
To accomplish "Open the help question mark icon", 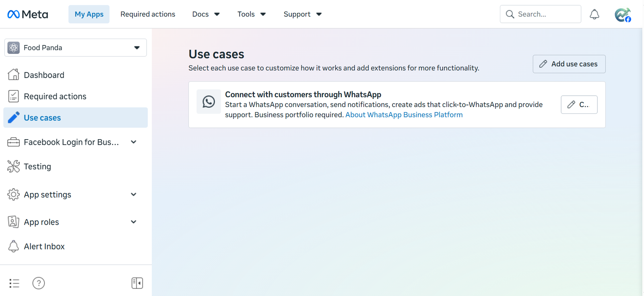I will click(39, 283).
